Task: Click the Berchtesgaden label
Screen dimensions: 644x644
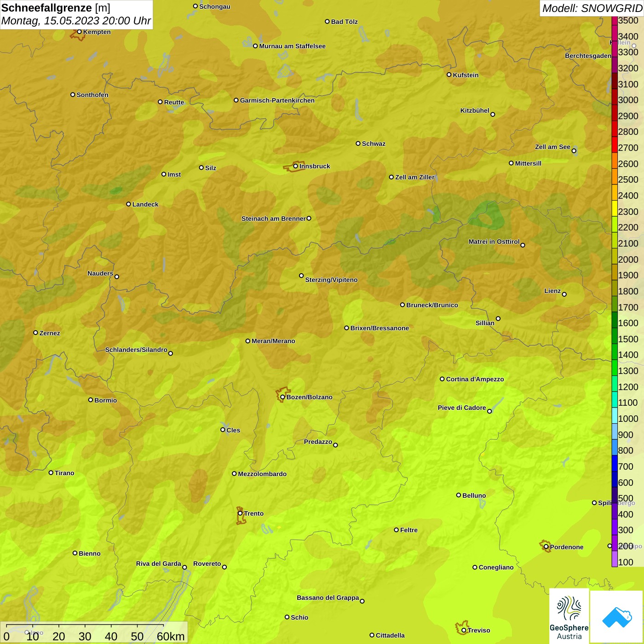Action: 588,56
